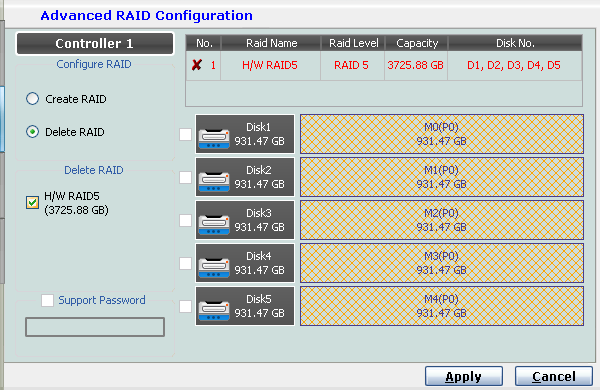The height and width of the screenshot is (390, 600).
Task: Click the Disk4 drive icon
Action: pyautogui.click(x=214, y=267)
